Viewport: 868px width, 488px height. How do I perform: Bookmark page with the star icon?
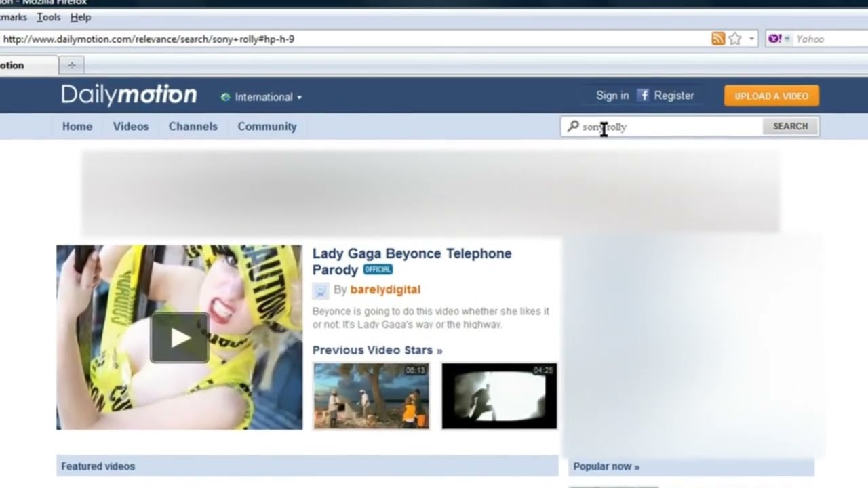pyautogui.click(x=734, y=39)
